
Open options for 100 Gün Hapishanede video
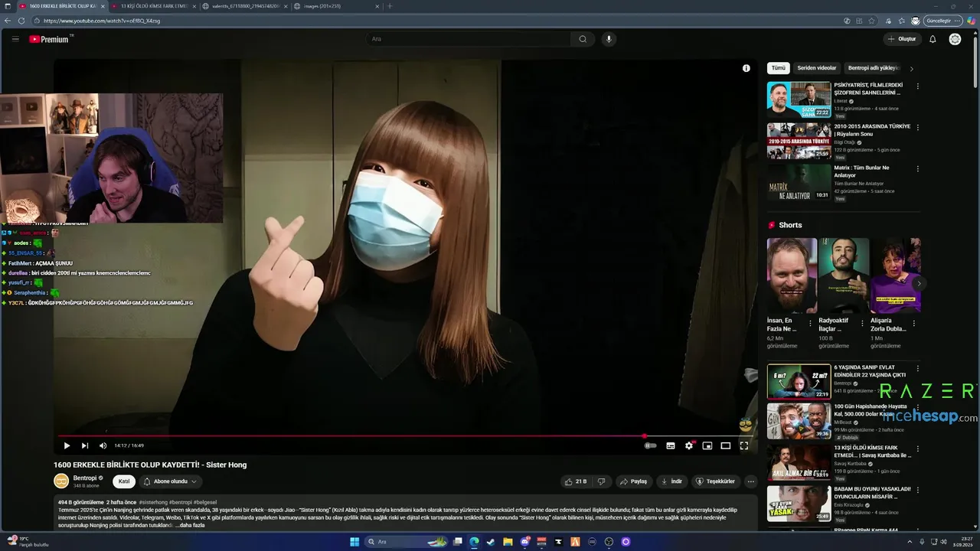click(917, 409)
